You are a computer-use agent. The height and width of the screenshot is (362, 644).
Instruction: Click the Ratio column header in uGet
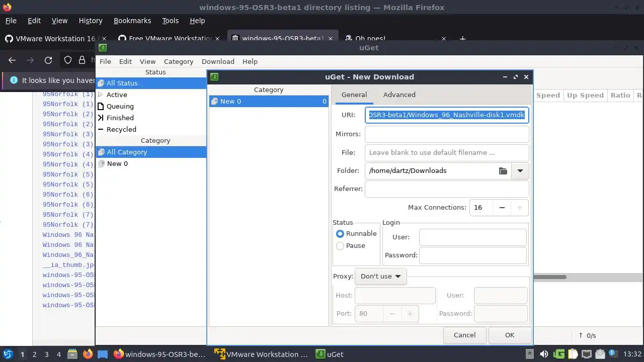coord(620,95)
